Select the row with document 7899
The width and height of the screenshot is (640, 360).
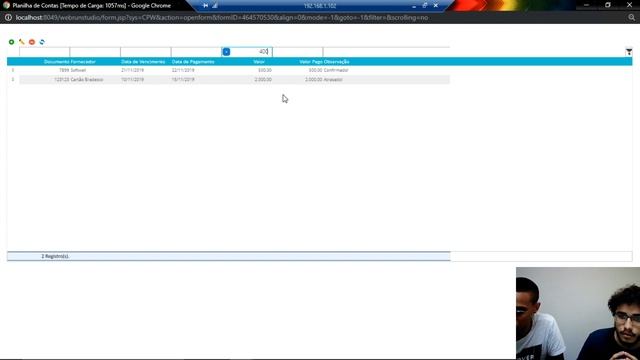(x=235, y=70)
